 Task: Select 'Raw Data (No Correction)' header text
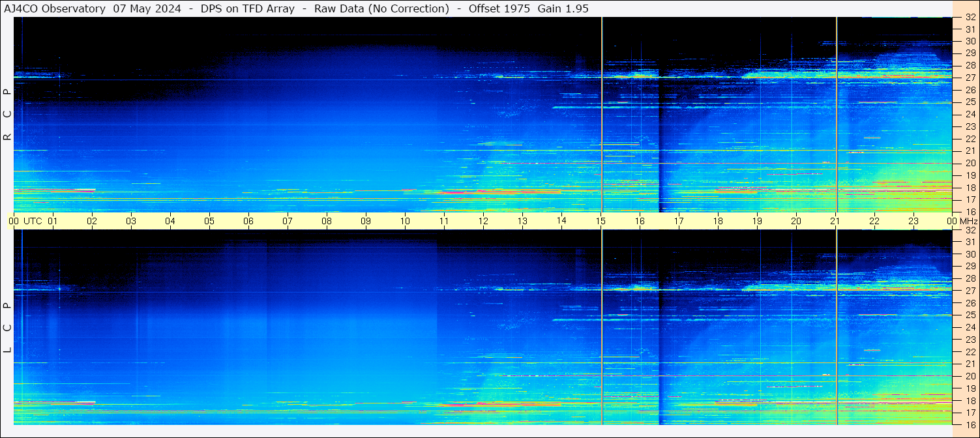pos(381,8)
